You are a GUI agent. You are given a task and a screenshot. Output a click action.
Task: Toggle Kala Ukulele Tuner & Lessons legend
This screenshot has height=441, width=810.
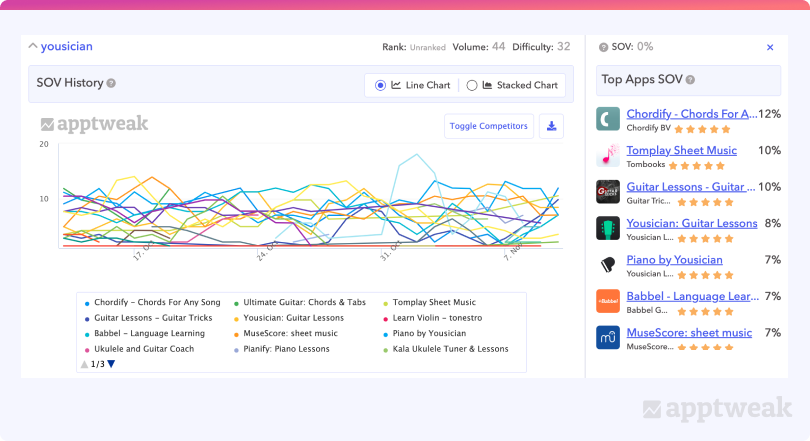[x=446, y=349]
